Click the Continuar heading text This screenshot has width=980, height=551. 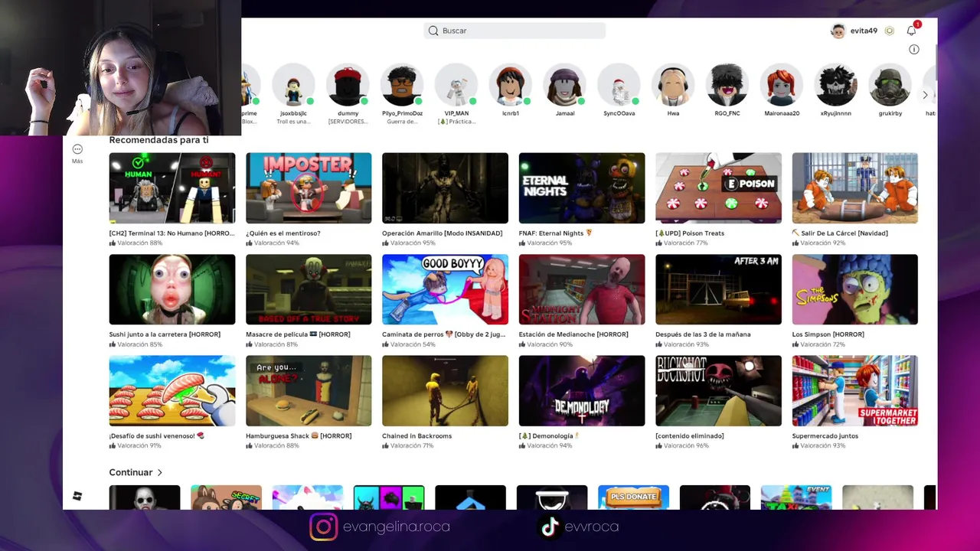pos(131,472)
